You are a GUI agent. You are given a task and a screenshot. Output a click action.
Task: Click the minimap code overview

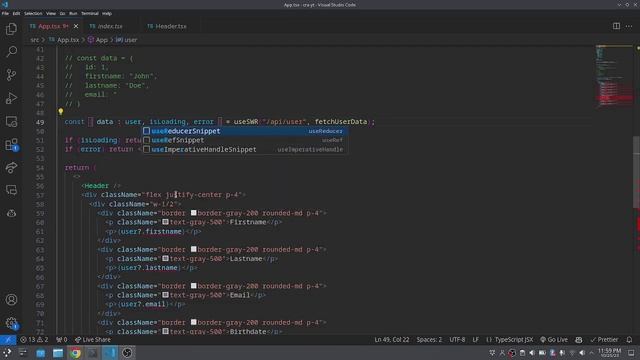(614, 76)
